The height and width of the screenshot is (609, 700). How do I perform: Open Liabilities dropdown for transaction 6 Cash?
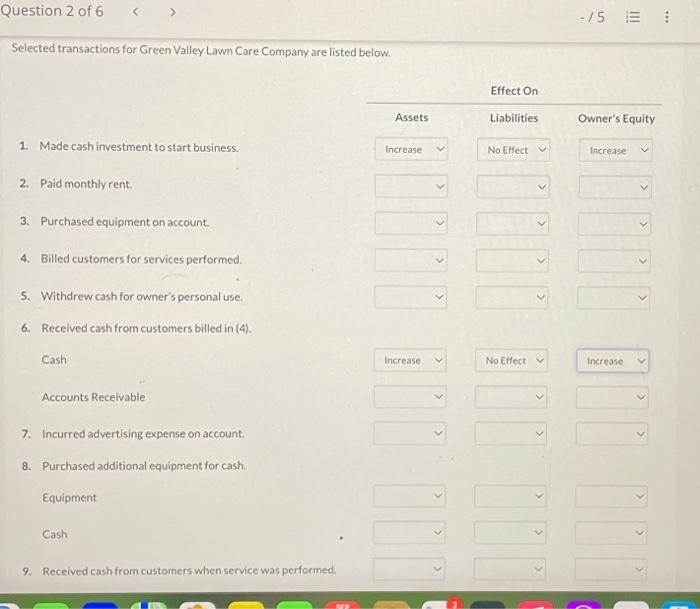[511, 360]
